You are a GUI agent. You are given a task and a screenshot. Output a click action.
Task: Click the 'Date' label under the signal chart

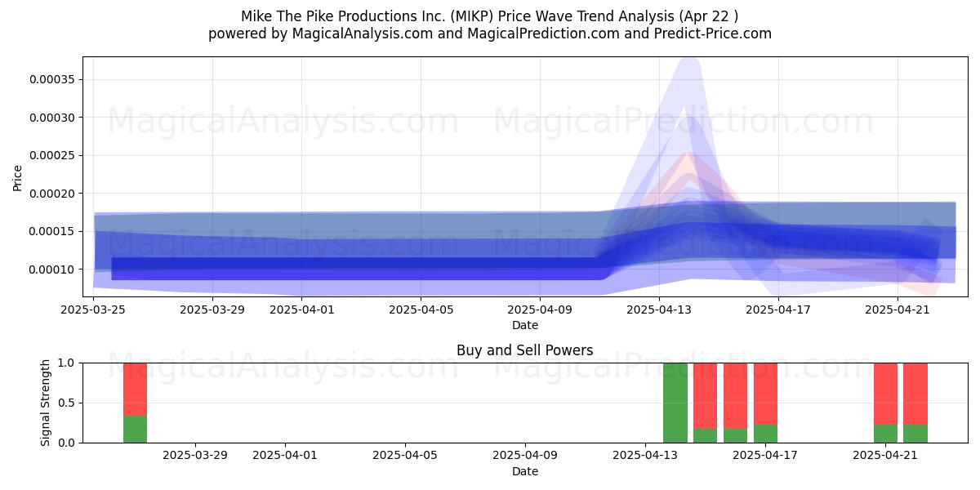[525, 471]
